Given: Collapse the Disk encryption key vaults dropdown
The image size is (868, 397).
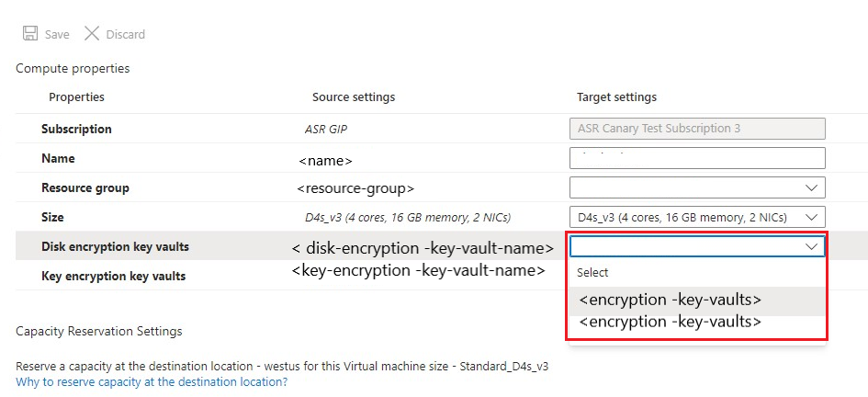Looking at the screenshot, I should (x=811, y=246).
